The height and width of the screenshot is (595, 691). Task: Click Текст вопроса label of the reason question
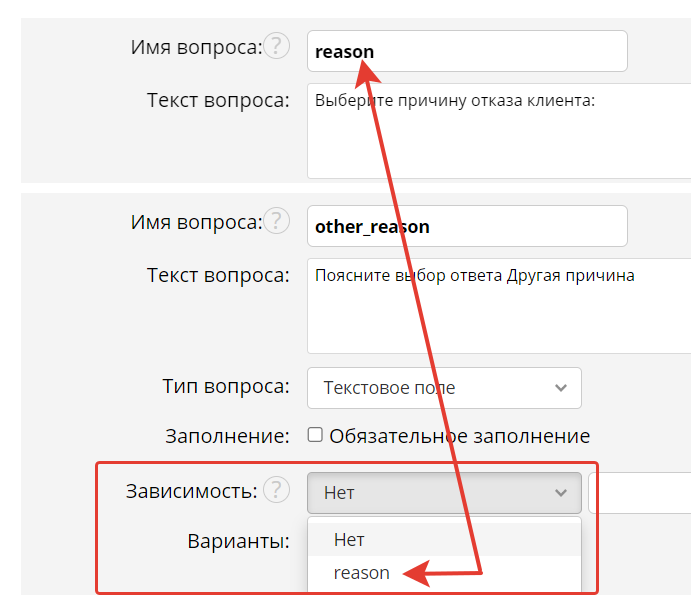pos(218,100)
